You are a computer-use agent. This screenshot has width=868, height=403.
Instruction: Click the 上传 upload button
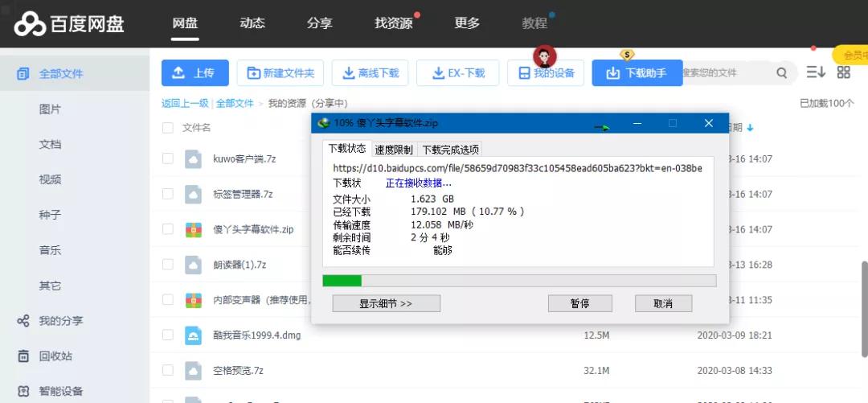(x=194, y=72)
